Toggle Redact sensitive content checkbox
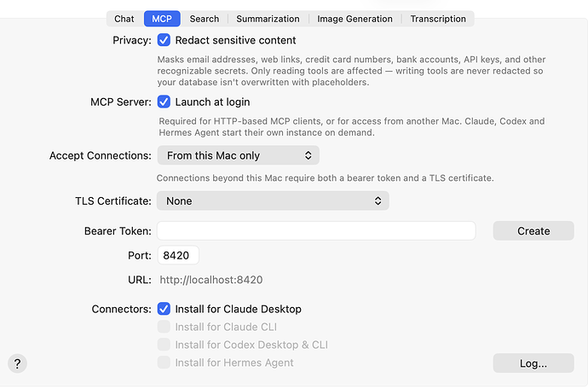This screenshot has width=588, height=389. click(x=164, y=40)
